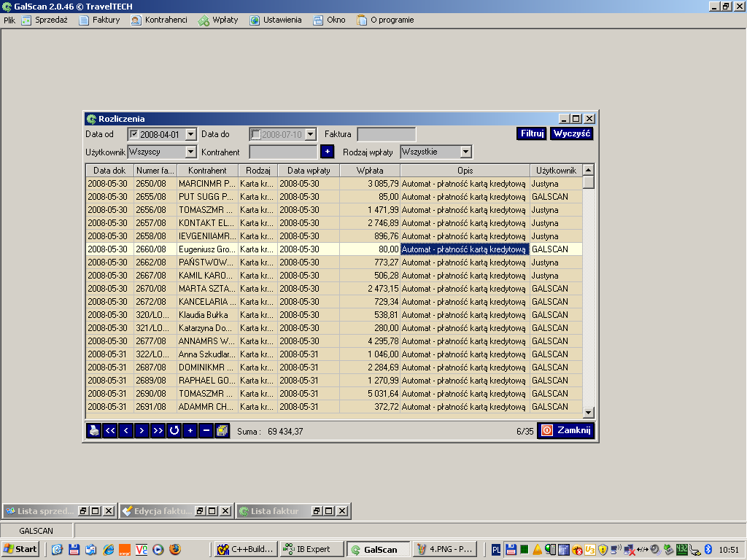
Task: Go to previous record with < button
Action: coord(125,430)
